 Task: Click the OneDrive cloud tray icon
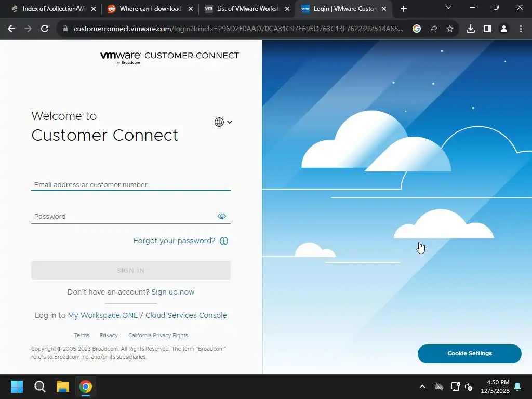pyautogui.click(x=439, y=387)
